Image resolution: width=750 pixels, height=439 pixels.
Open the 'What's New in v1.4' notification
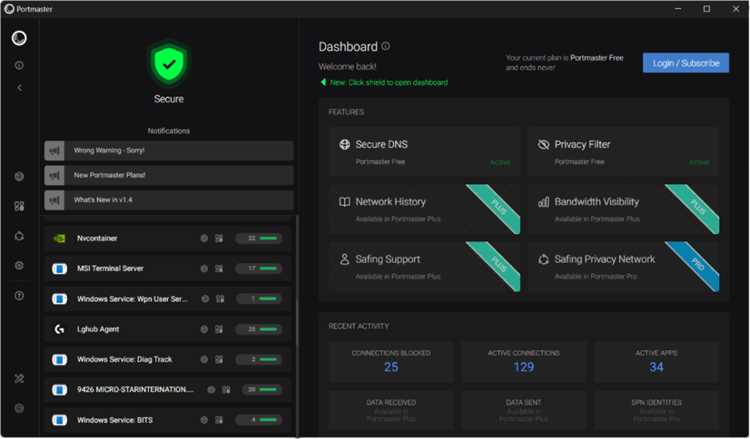coord(169,200)
